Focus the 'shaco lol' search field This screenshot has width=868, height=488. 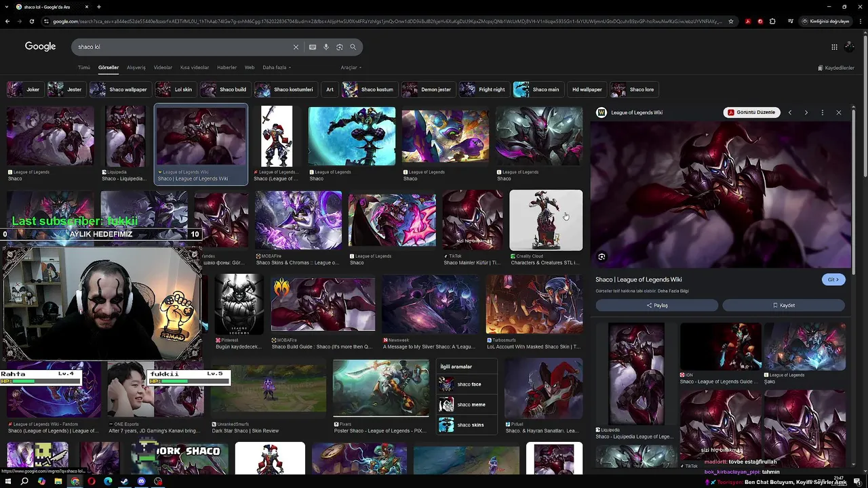point(183,47)
